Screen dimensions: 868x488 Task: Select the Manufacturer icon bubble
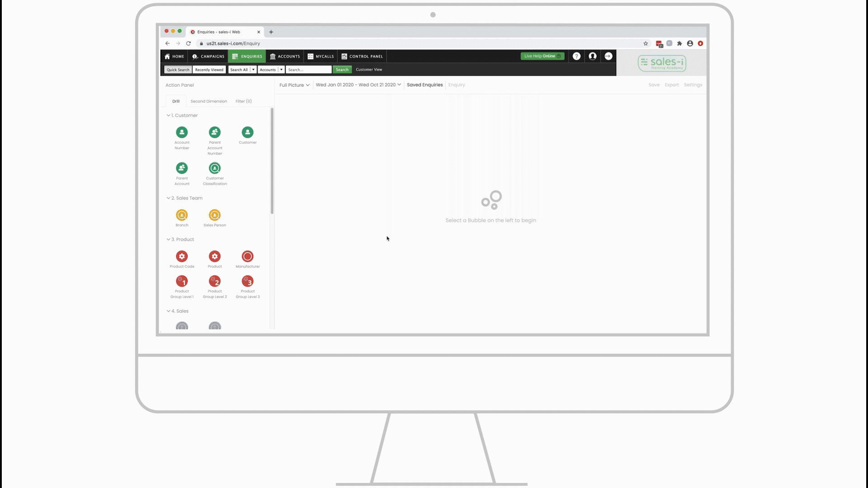[x=247, y=256]
